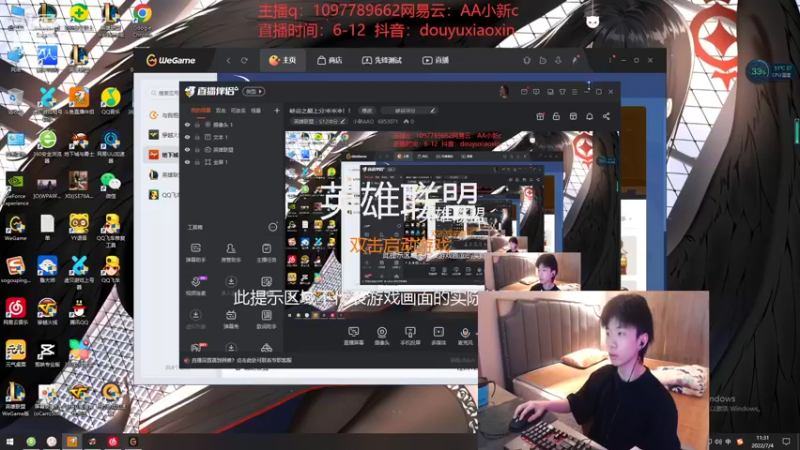Click 修改 button next to stream title

click(367, 110)
